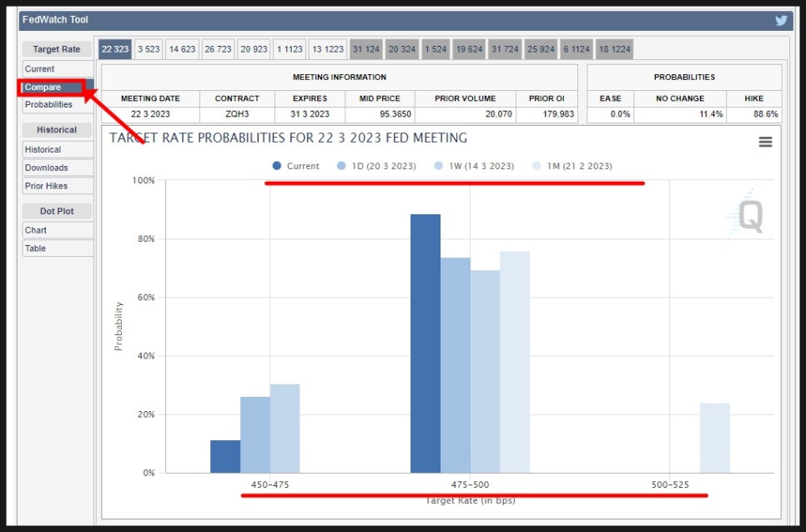The height and width of the screenshot is (532, 806).
Task: Click the HIKE column header
Action: pos(754,98)
